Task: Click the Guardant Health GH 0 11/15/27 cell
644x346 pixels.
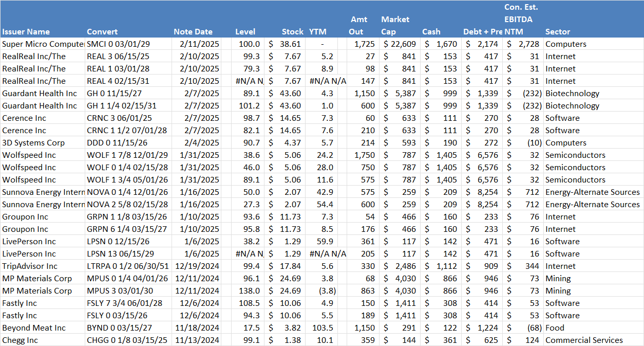Action: click(127, 94)
